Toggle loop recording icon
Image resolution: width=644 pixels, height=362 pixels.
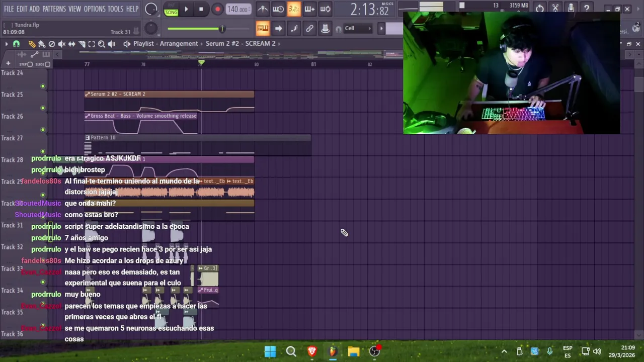tap(325, 9)
